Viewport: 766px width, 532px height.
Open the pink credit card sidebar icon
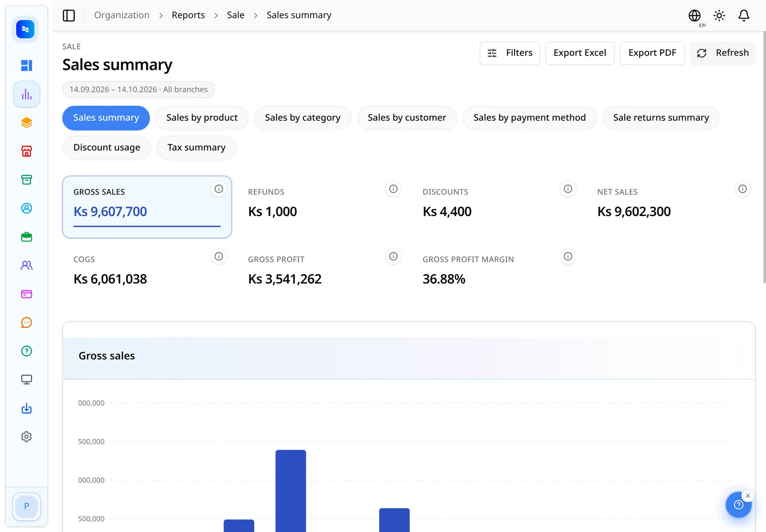[x=27, y=294]
